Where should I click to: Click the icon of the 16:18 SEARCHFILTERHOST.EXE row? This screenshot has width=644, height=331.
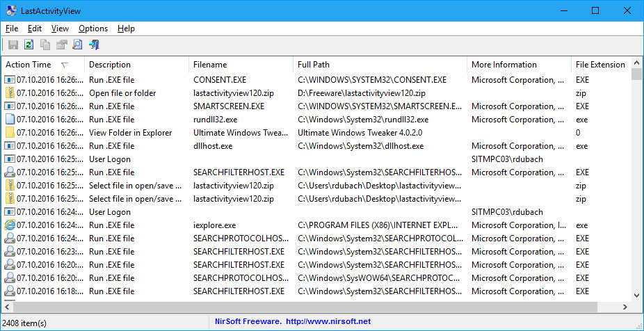[10, 291]
